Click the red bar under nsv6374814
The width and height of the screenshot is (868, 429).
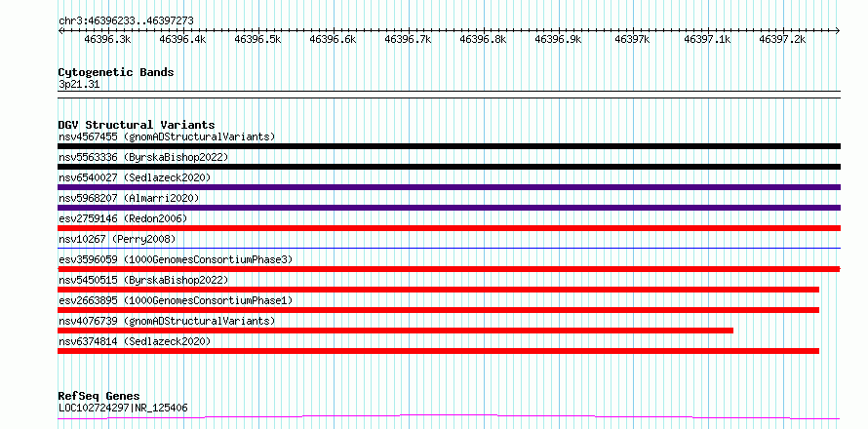click(439, 351)
